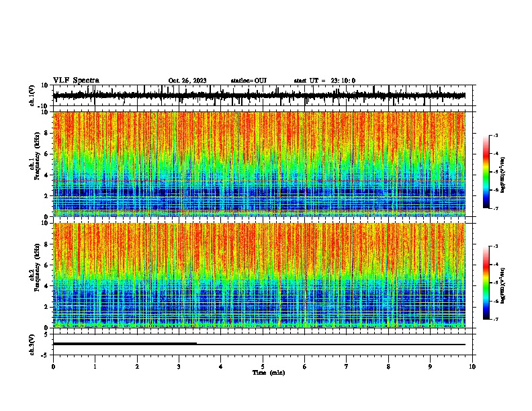Click the "Time (min)" x-axis title
532x411 pixels.
coord(269,373)
